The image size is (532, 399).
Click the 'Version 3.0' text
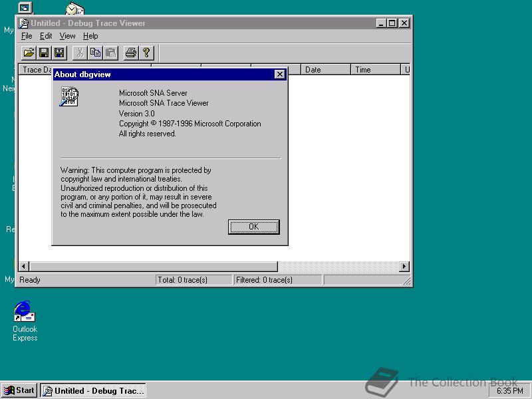[137, 113]
